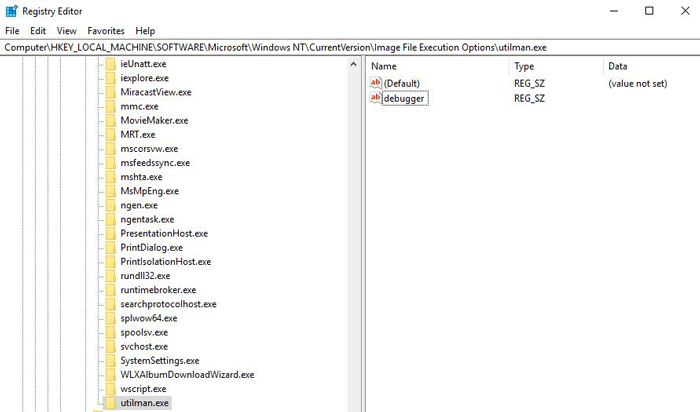Select the wscript.exe folder icon

[111, 389]
